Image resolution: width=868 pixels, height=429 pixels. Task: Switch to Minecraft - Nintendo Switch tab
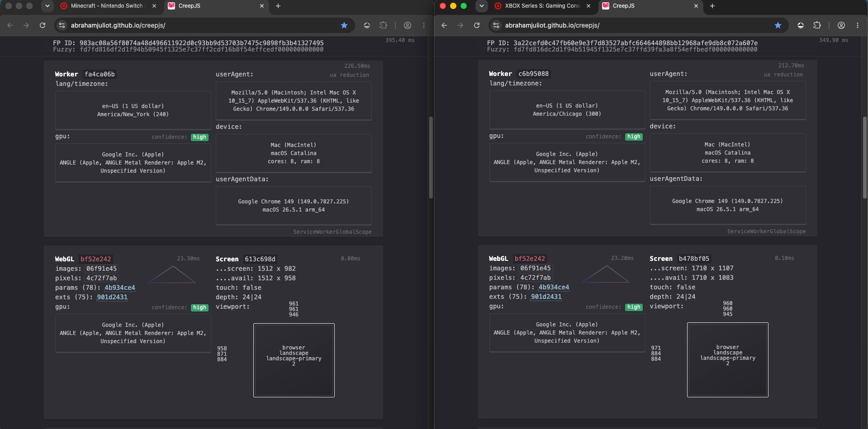click(x=108, y=6)
